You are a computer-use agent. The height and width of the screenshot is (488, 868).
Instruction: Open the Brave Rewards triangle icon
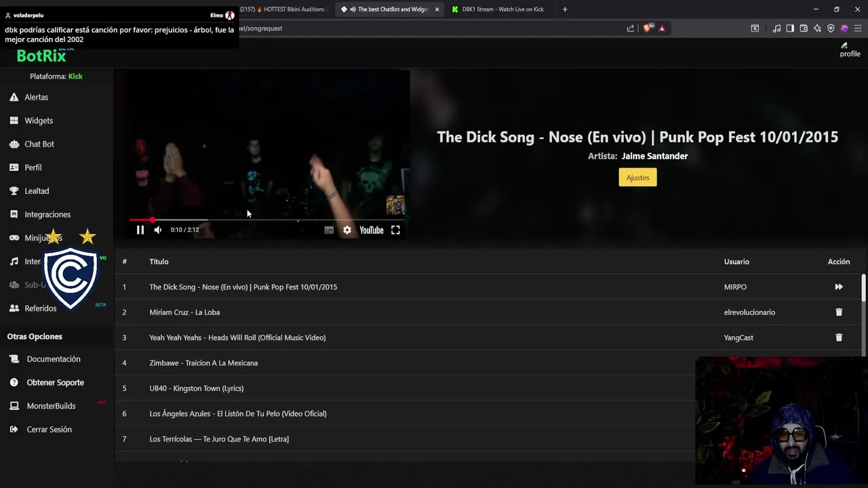point(662,28)
